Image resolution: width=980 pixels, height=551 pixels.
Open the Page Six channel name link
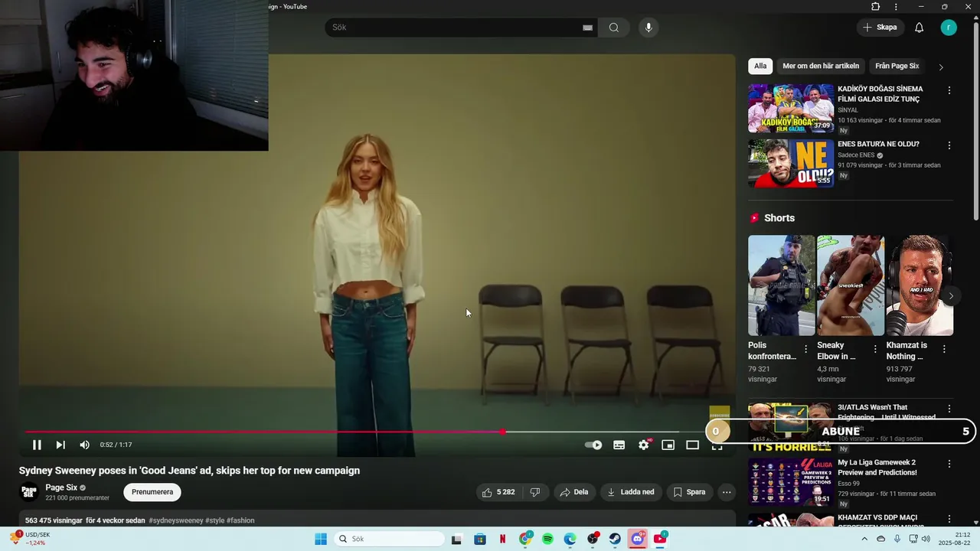(x=61, y=487)
